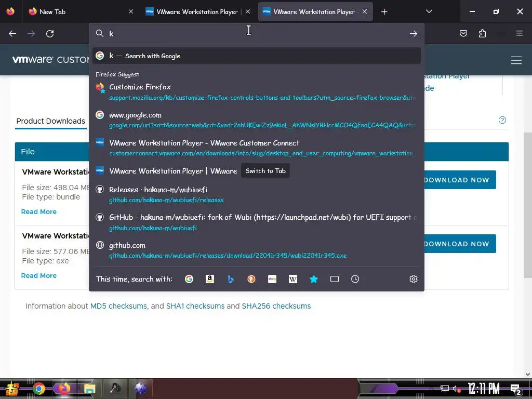Open the VMware site hamburger menu
This screenshot has width=532, height=399.
tap(516, 60)
